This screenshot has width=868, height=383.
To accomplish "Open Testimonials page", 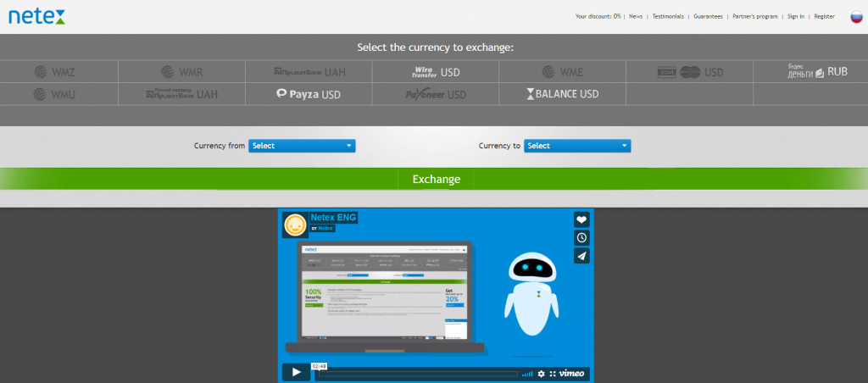I will tap(668, 17).
